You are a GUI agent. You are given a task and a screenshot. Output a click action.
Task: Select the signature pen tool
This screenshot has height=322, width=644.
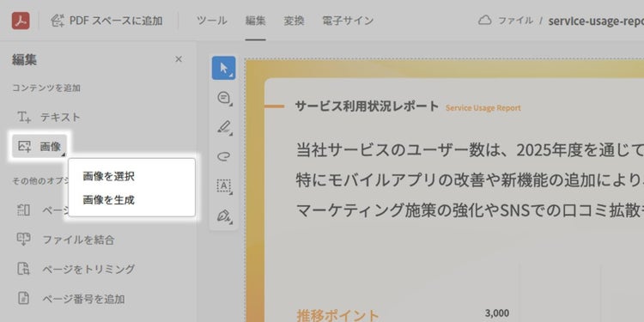(x=224, y=216)
